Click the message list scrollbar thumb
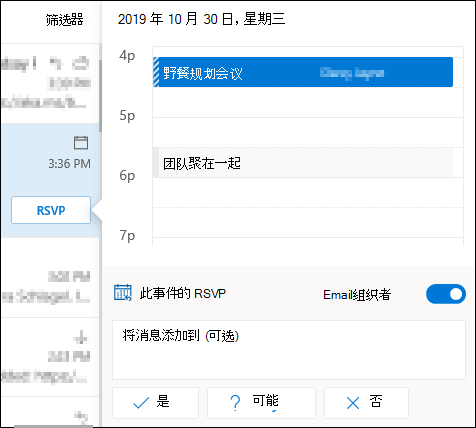Screen dimensions: 476x428 tap(100, 96)
